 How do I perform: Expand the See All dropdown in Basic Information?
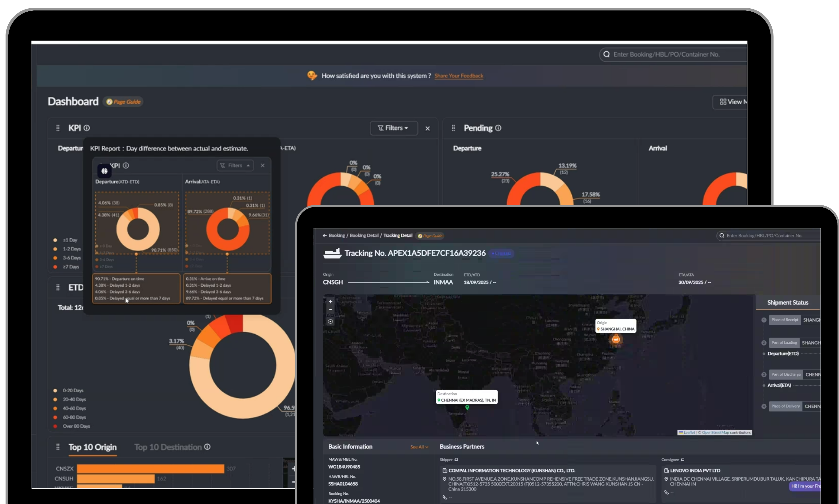[419, 447]
